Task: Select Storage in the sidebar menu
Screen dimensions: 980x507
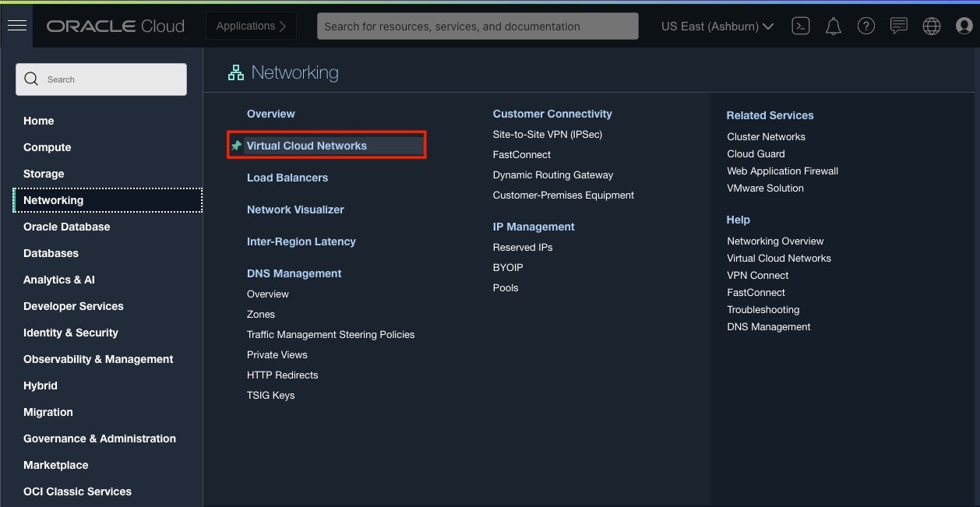Action: (x=44, y=174)
